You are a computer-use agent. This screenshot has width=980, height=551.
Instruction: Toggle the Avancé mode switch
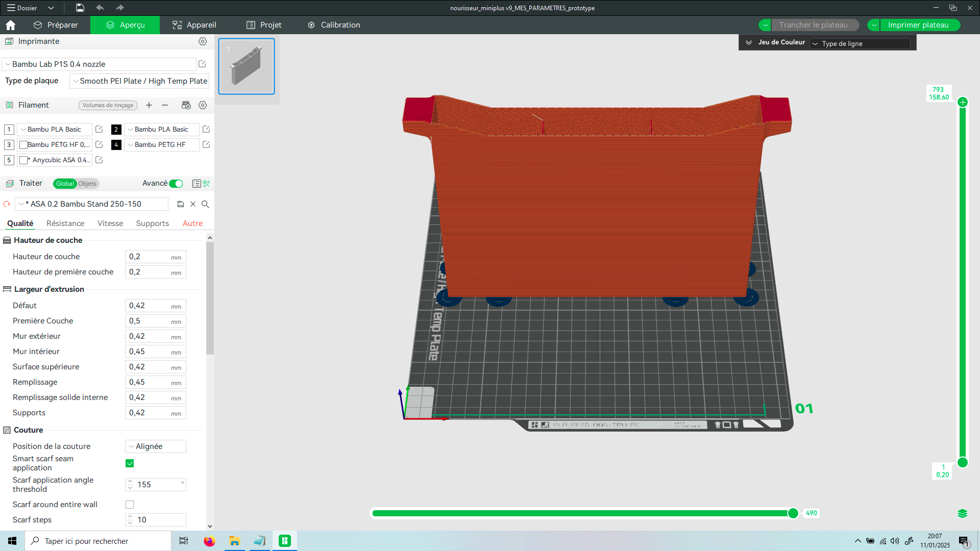(176, 184)
